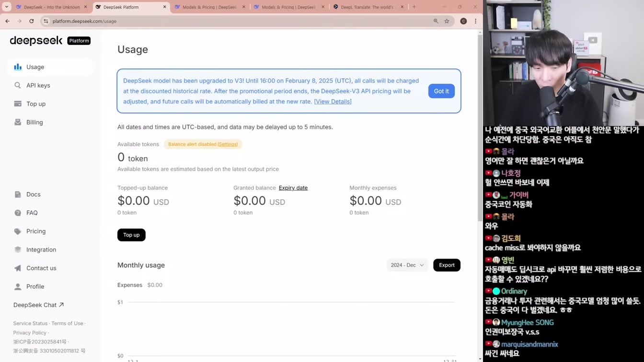Open the View Details link
Viewport: 644px width, 362px height.
tap(333, 102)
